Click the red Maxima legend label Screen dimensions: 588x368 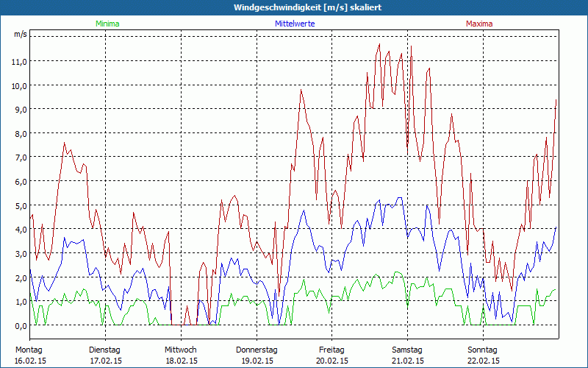point(480,24)
